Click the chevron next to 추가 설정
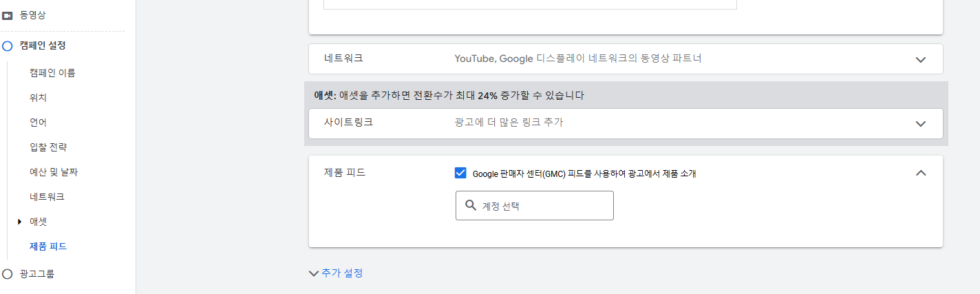 coord(314,273)
